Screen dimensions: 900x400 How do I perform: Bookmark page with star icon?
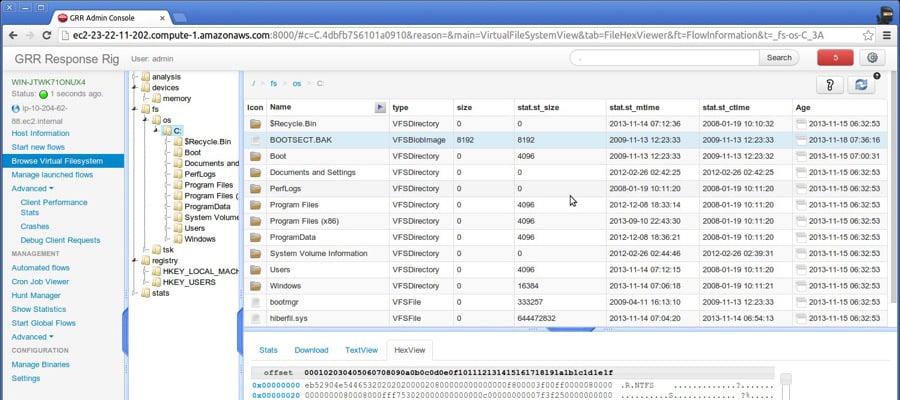point(868,35)
